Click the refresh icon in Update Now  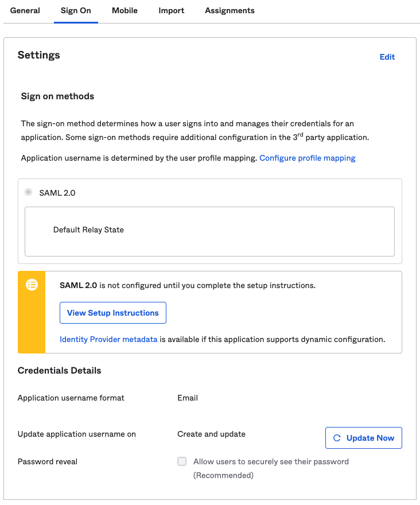(x=337, y=438)
